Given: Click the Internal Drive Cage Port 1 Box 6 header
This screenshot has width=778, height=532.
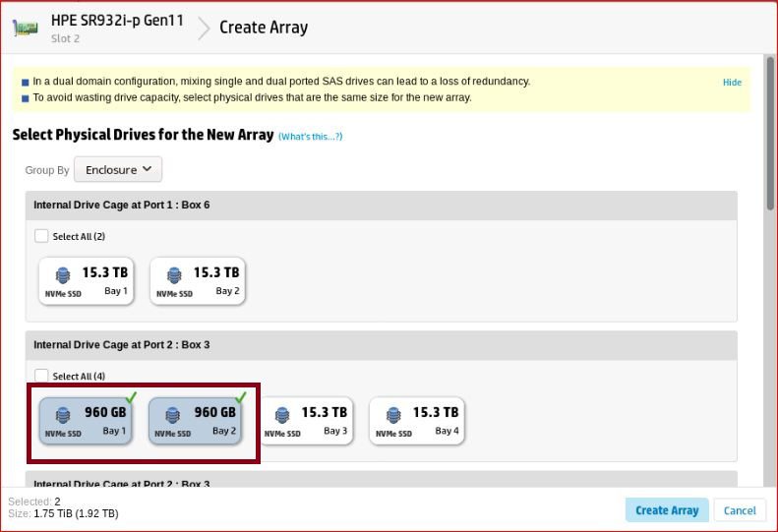Looking at the screenshot, I should tap(122, 206).
